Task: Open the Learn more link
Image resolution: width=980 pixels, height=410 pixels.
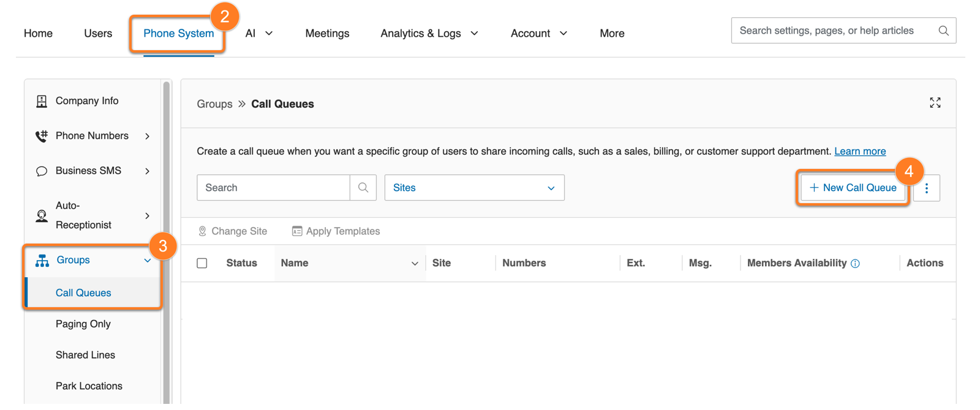Action: (x=859, y=151)
